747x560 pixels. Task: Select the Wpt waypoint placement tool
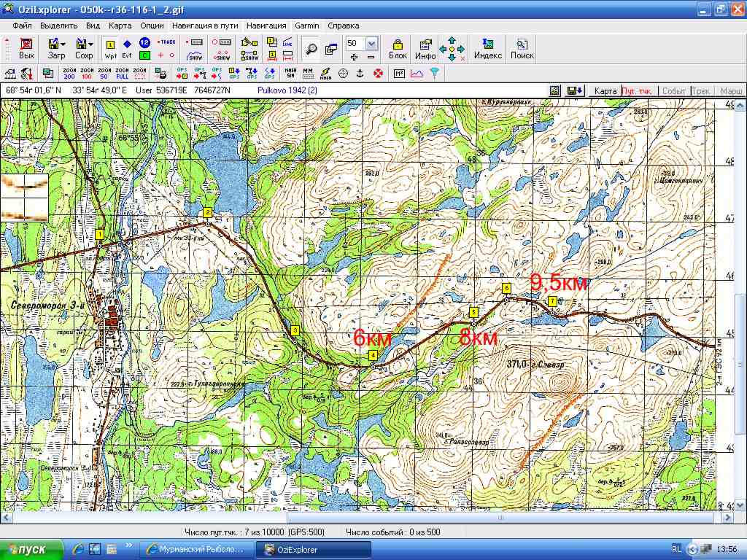(x=110, y=49)
